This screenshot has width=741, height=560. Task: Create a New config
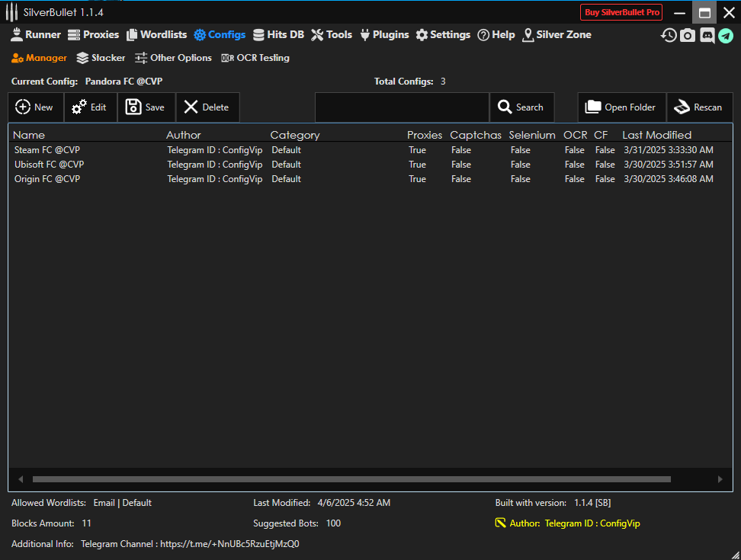[35, 107]
